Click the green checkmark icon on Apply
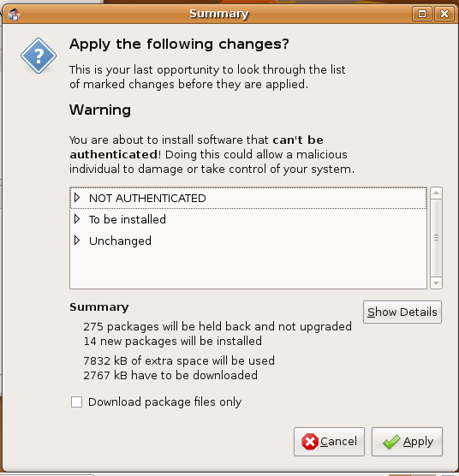The image size is (459, 476). tap(391, 442)
